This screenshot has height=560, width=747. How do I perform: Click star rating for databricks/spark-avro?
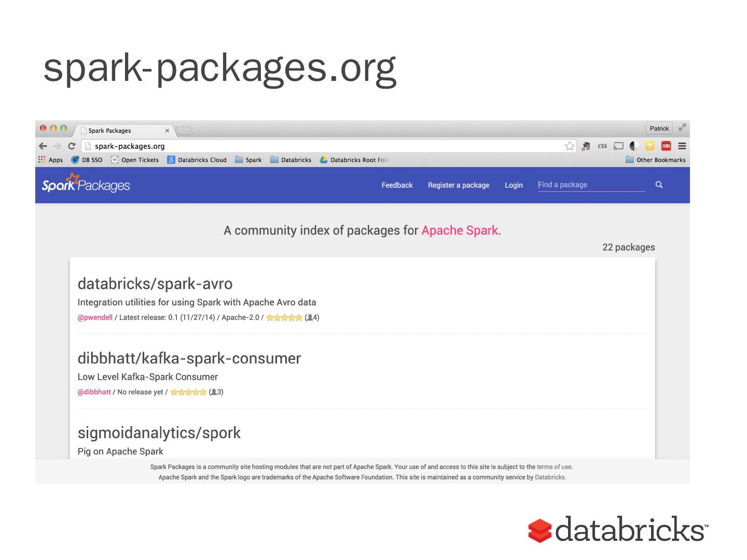coord(284,317)
